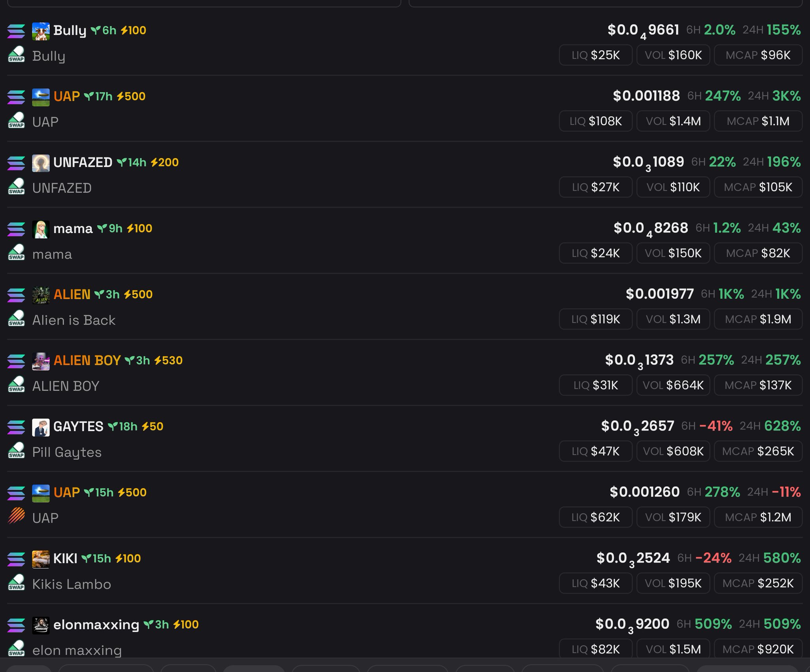Click the ALIEN token logo icon
This screenshot has height=672, width=810.
(x=41, y=295)
